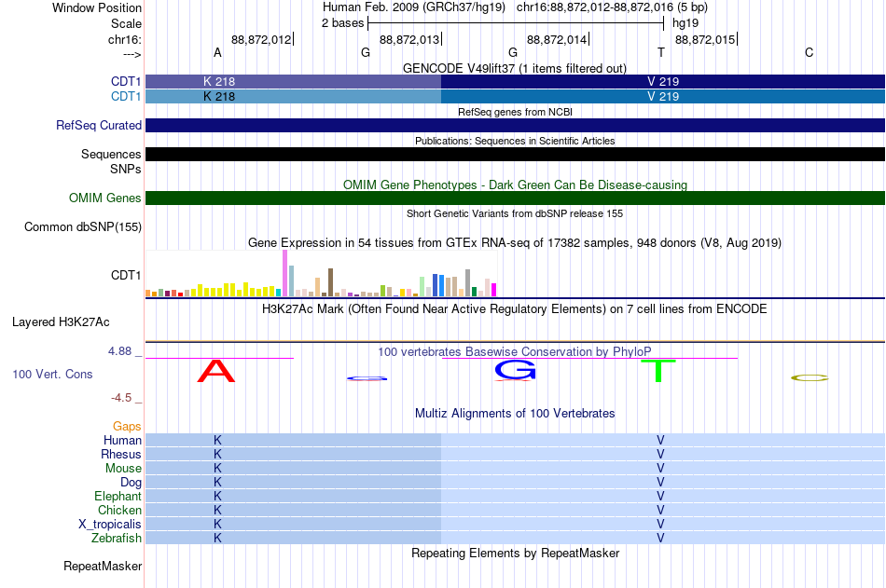The height and width of the screenshot is (588, 886).
Task: Click the olive C conservation logo letter
Action: pos(810,378)
